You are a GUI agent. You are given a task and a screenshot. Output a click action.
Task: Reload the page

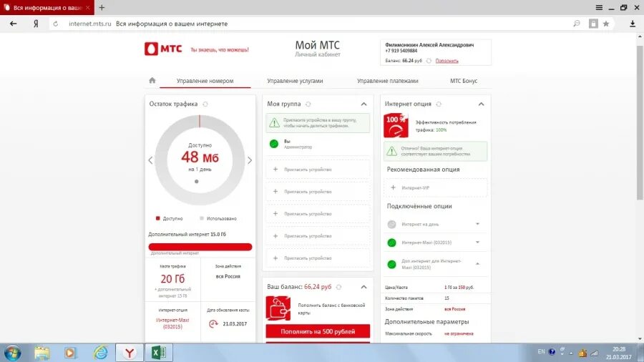click(x=55, y=24)
